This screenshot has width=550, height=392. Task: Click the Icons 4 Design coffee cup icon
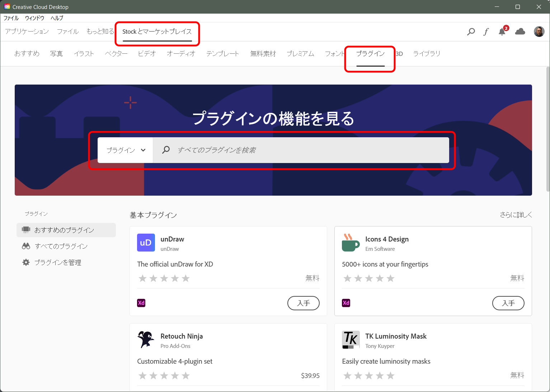[351, 243]
